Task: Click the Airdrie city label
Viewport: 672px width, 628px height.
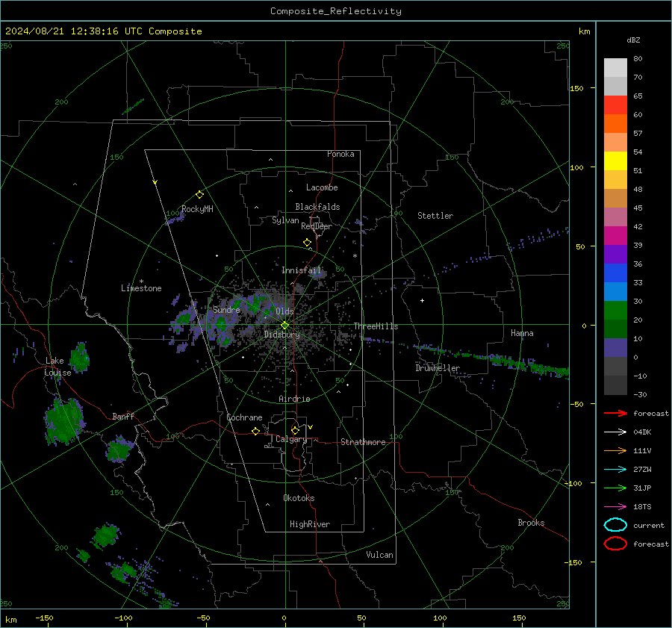Action: [294, 399]
